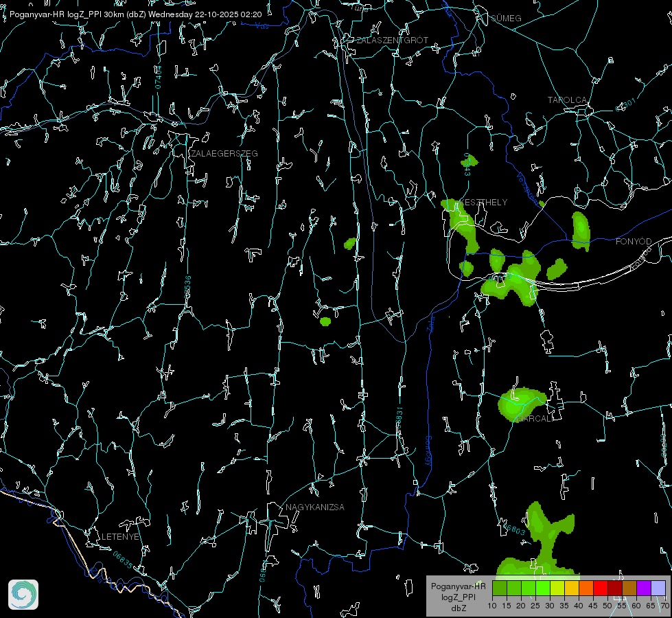Click the dbZ unit label in legend

pos(458,608)
